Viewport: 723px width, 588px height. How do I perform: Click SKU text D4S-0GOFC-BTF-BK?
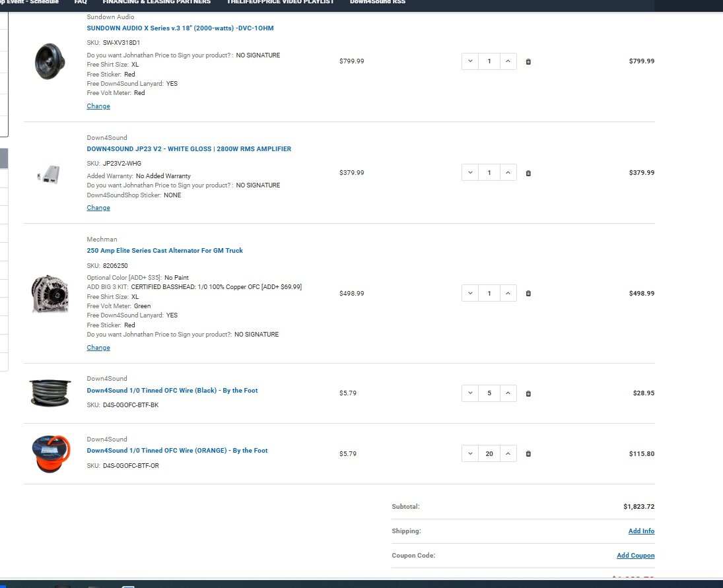131,405
